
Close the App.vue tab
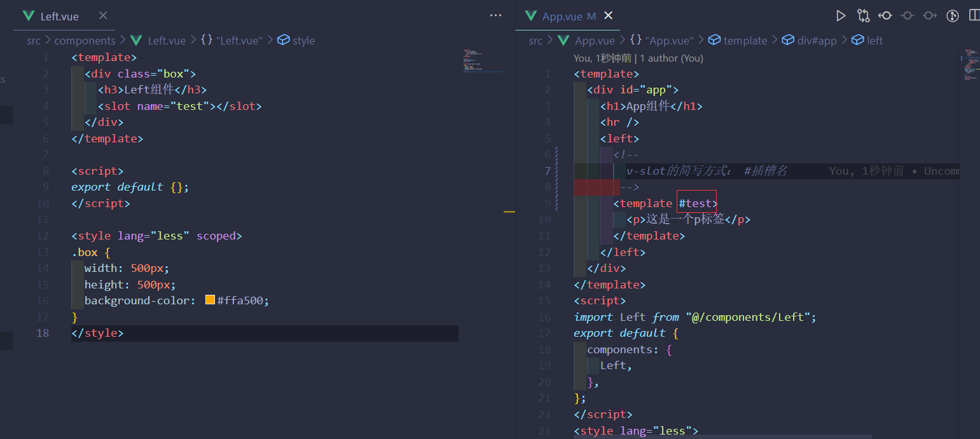coord(608,16)
